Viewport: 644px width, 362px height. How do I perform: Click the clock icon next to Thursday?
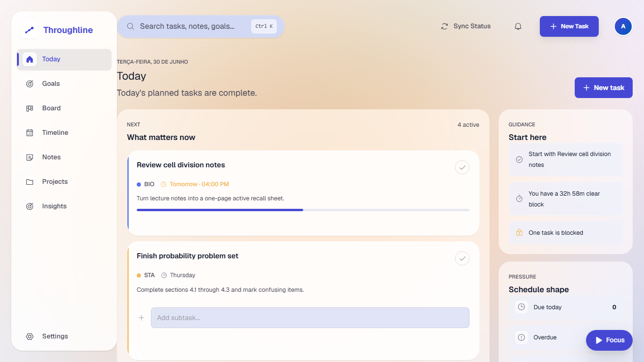(164, 275)
